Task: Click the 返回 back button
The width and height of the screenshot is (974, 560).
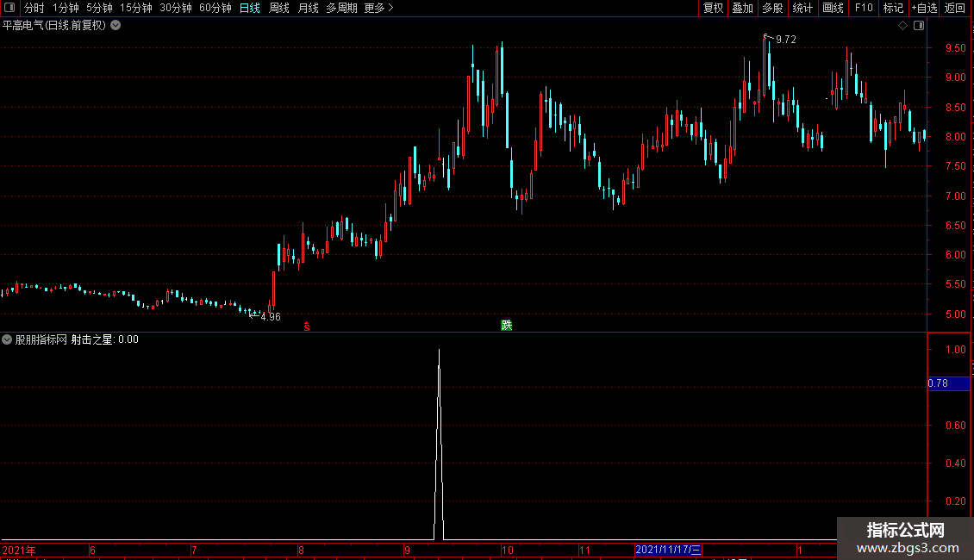Action: pyautogui.click(x=954, y=8)
